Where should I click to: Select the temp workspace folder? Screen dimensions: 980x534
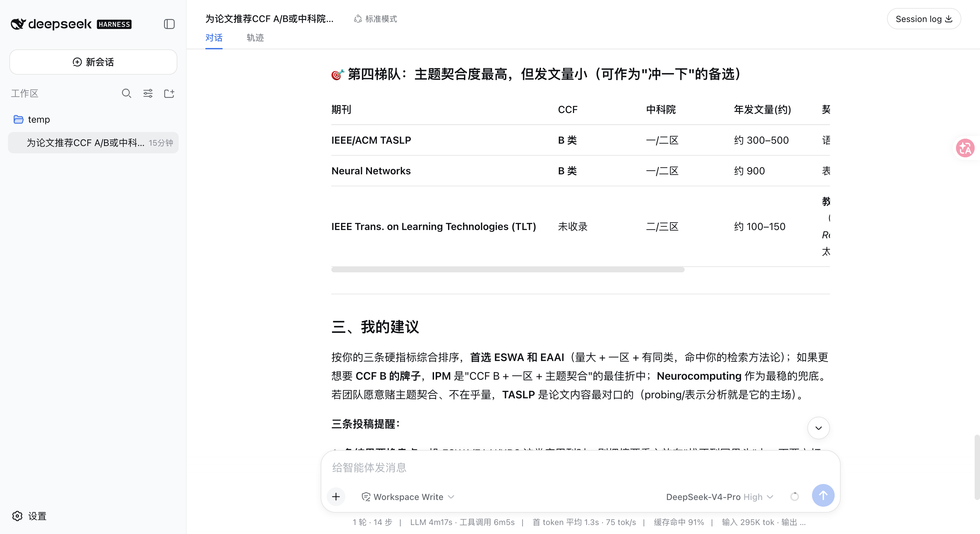click(x=93, y=119)
